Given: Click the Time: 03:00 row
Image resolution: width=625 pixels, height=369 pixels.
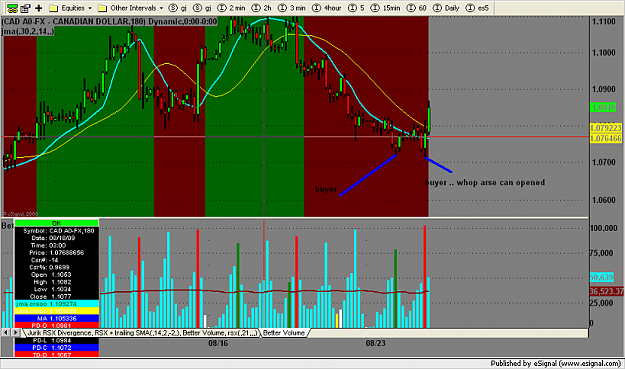Looking at the screenshot, I should (x=57, y=245).
